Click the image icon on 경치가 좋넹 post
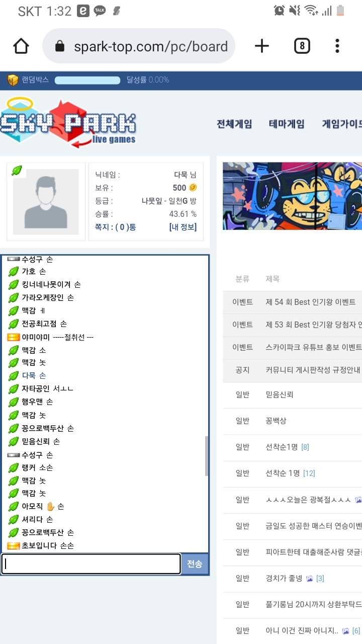362x644 pixels. [310, 579]
